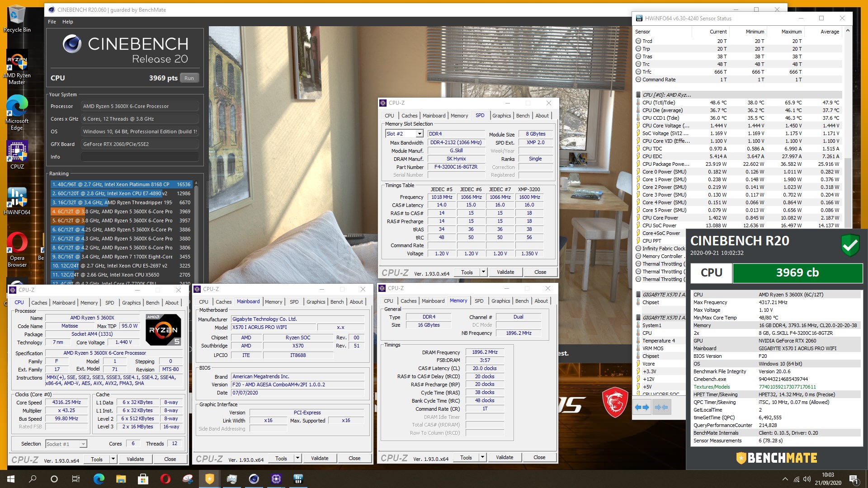Open the Help menu in Cinebench
Viewport: 868px width, 488px height.
tap(68, 22)
